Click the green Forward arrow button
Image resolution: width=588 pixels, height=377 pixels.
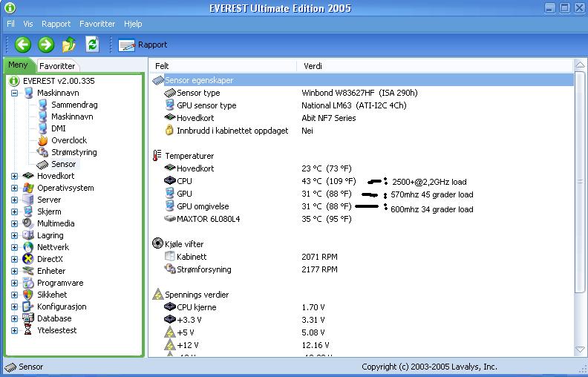(x=46, y=45)
